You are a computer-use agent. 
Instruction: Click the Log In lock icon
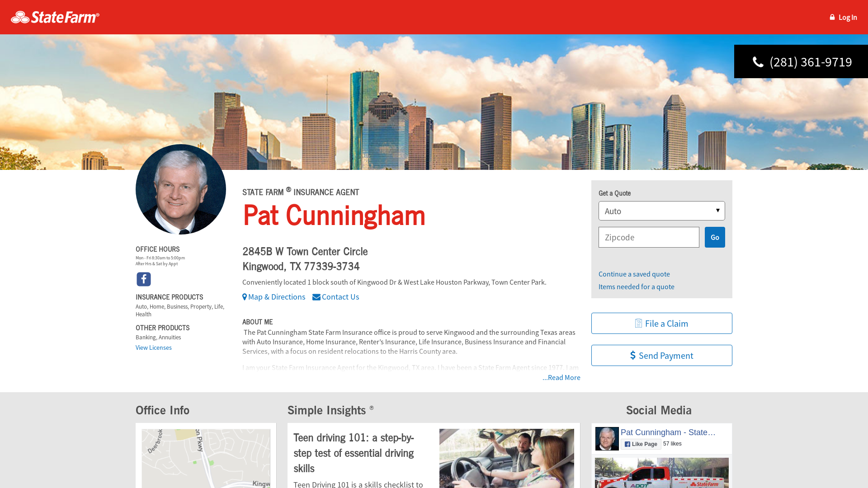pos(832,17)
